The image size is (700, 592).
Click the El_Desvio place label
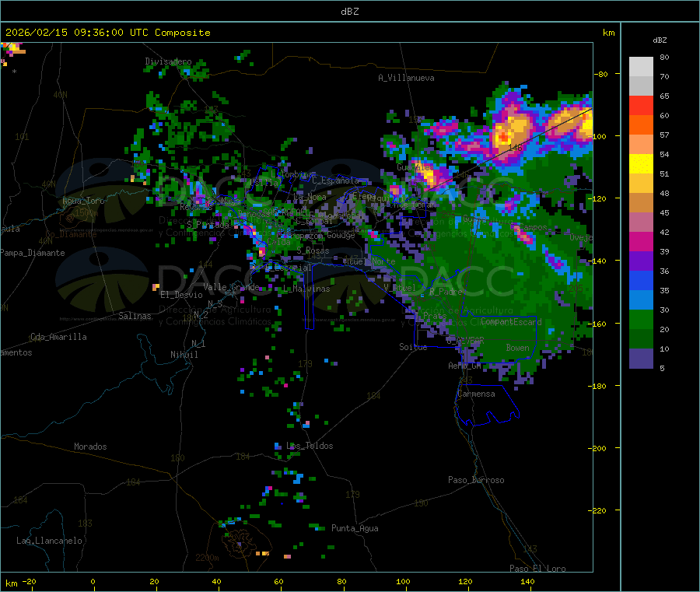[181, 295]
